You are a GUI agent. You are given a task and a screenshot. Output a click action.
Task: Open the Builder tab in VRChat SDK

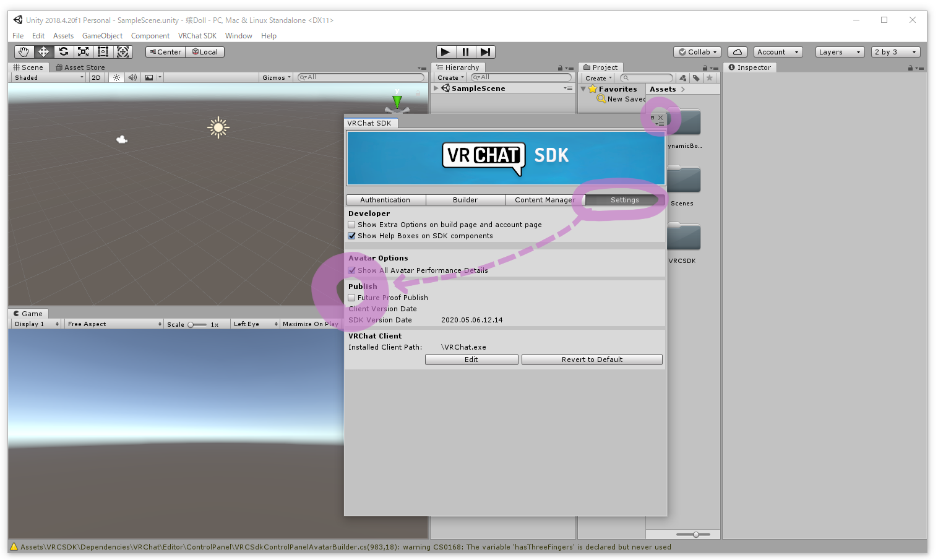[465, 200]
